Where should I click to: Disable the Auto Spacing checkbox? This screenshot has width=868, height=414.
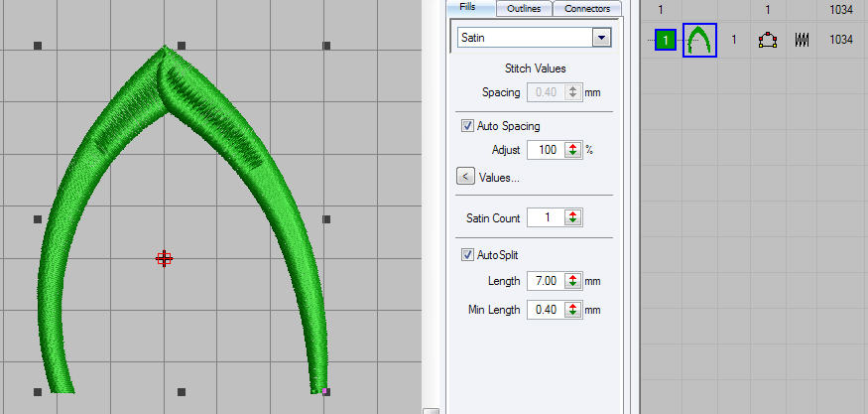coord(467,126)
